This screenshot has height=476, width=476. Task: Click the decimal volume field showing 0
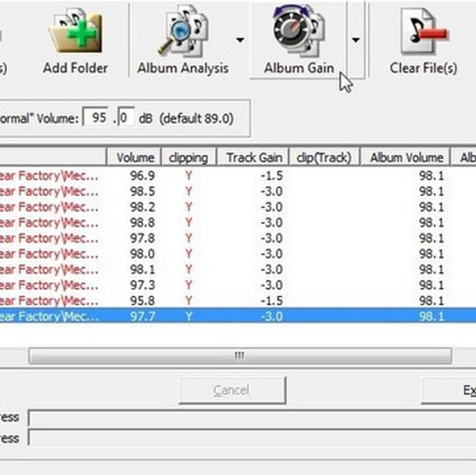tap(126, 117)
